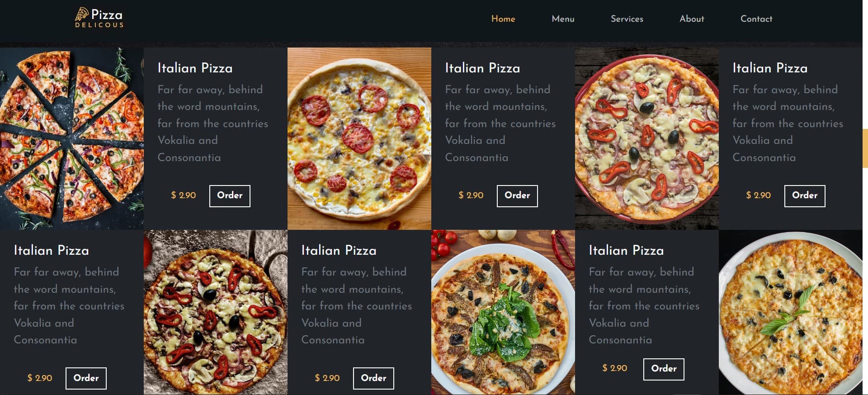The height and width of the screenshot is (395, 868).
Task: Order the pizza next to red-plate pizza
Action: (805, 196)
